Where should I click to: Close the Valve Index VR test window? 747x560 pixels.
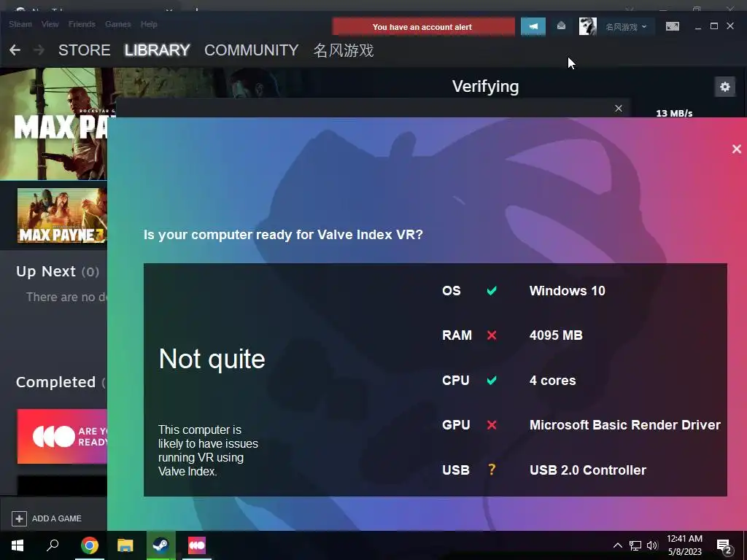click(737, 149)
